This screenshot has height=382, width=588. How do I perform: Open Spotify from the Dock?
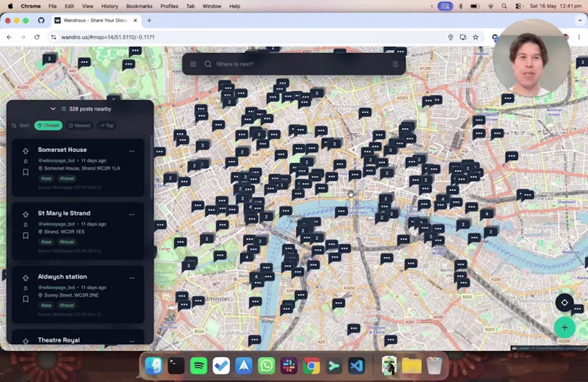click(198, 366)
